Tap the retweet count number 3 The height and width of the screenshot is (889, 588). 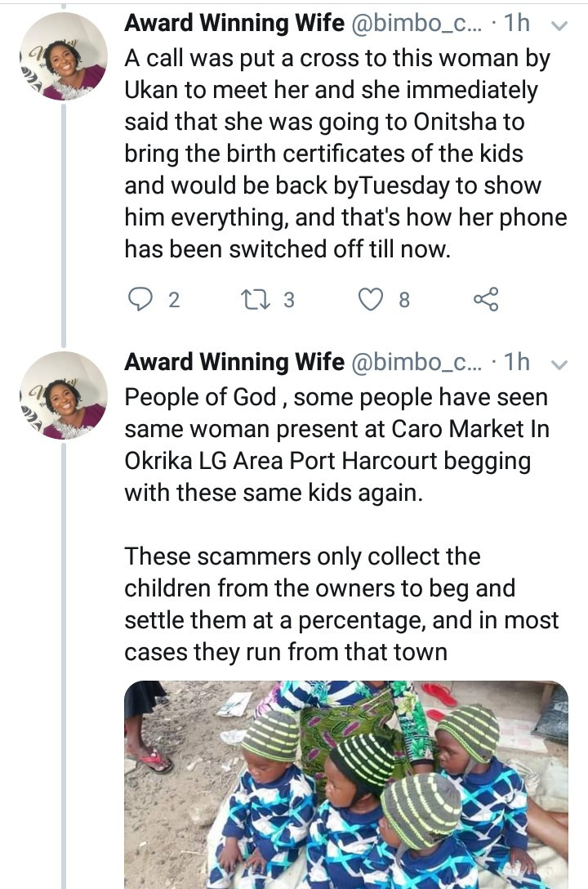288,301
